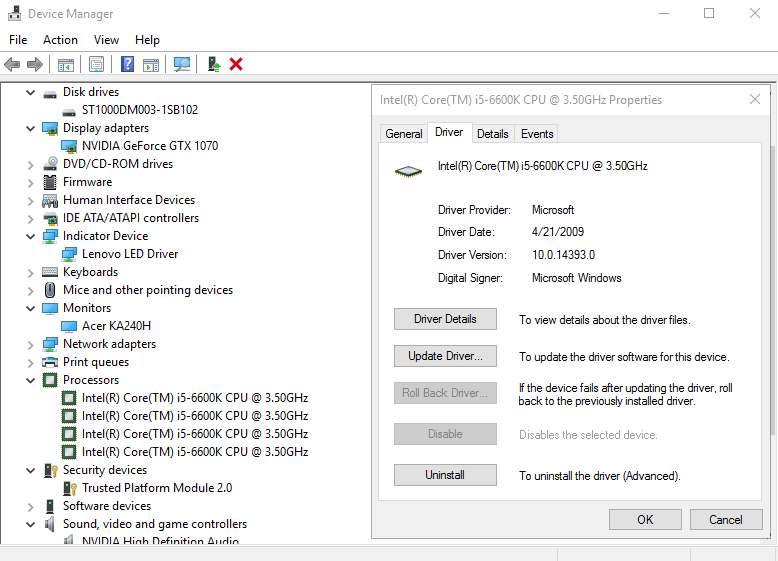The width and height of the screenshot is (778, 561).
Task: Click the DVD/CD-ROM drives disc icon
Action: pos(50,164)
